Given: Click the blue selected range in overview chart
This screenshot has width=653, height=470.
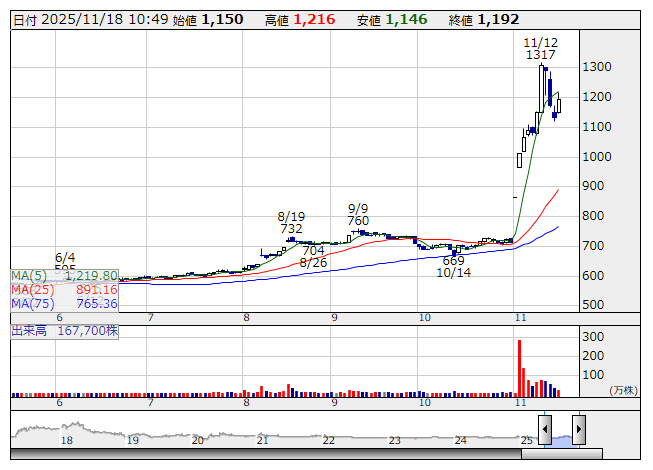Looking at the screenshot, I should pos(561,438).
